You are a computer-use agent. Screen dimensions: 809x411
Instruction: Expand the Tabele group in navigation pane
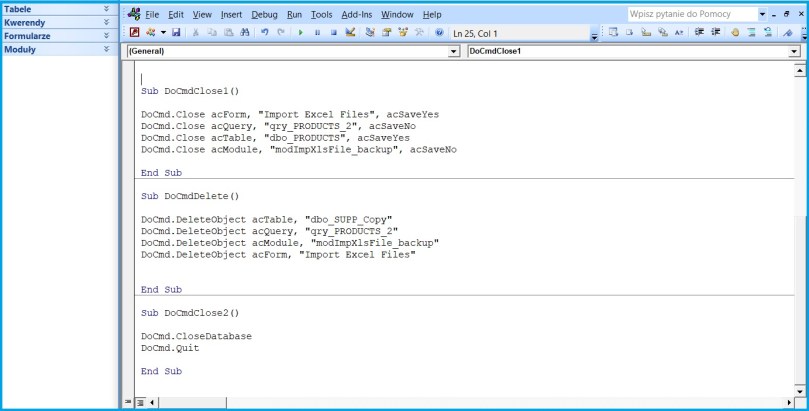(x=107, y=8)
